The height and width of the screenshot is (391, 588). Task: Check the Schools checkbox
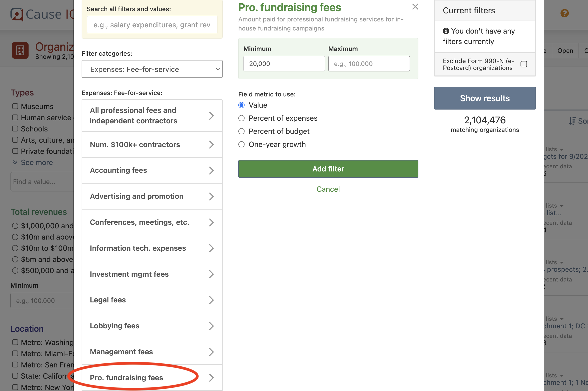pyautogui.click(x=15, y=128)
